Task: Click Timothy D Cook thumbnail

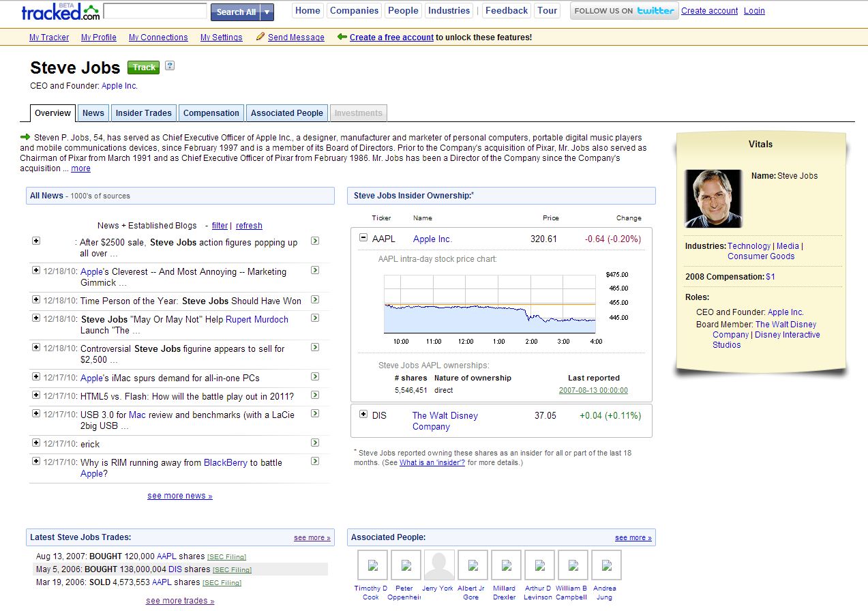Action: point(372,565)
